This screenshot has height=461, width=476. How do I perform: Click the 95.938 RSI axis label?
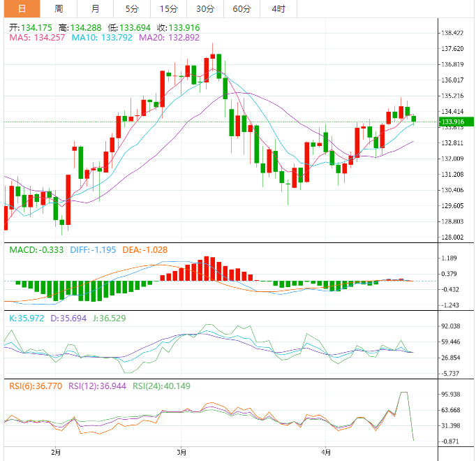click(x=450, y=394)
